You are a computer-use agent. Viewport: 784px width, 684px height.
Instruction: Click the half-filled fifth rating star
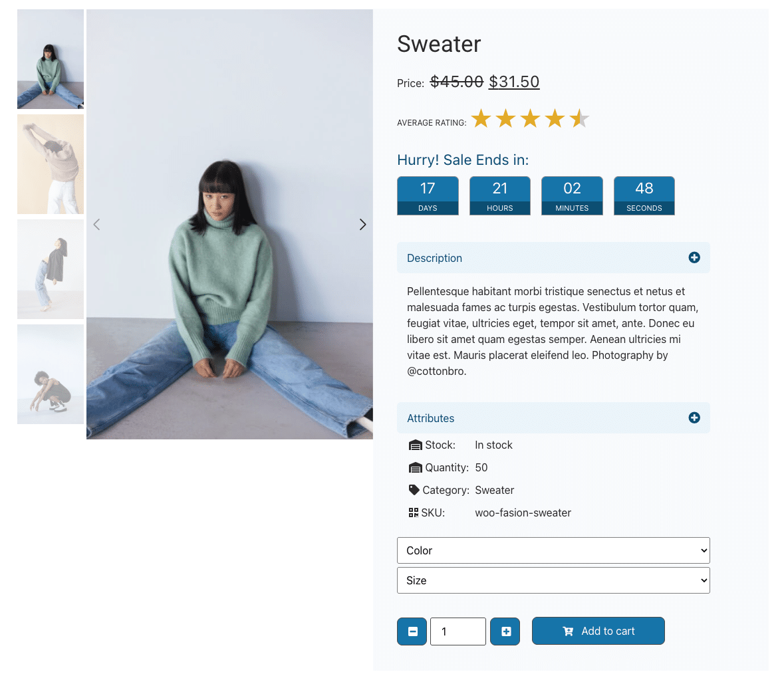579,119
